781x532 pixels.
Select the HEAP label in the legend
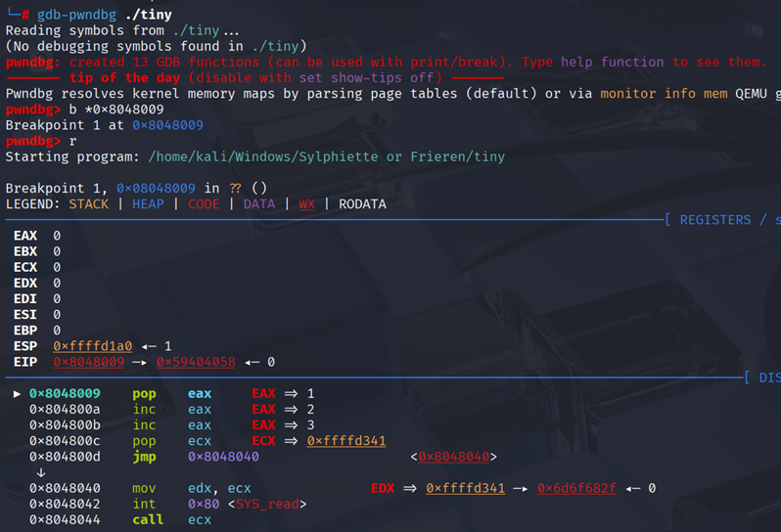[x=148, y=204]
